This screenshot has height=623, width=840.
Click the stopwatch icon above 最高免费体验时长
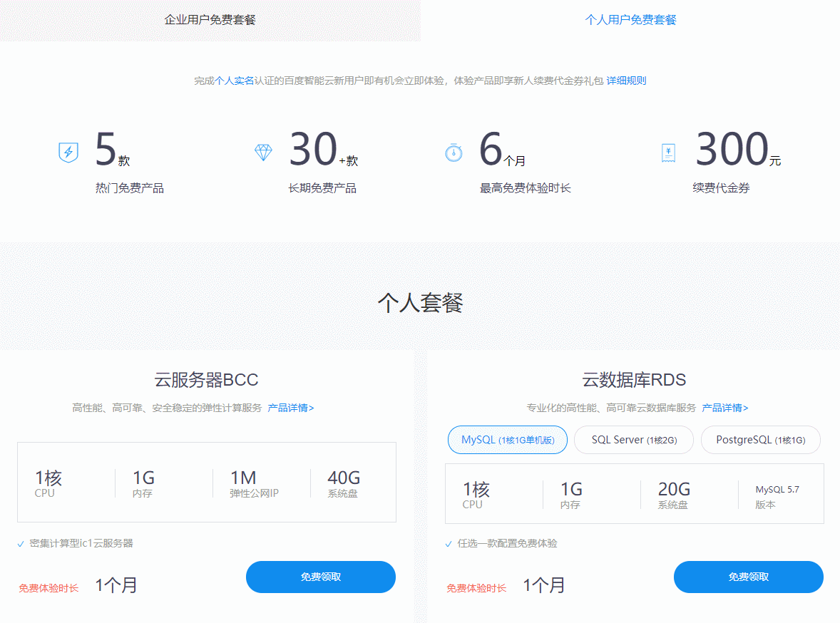tap(454, 152)
